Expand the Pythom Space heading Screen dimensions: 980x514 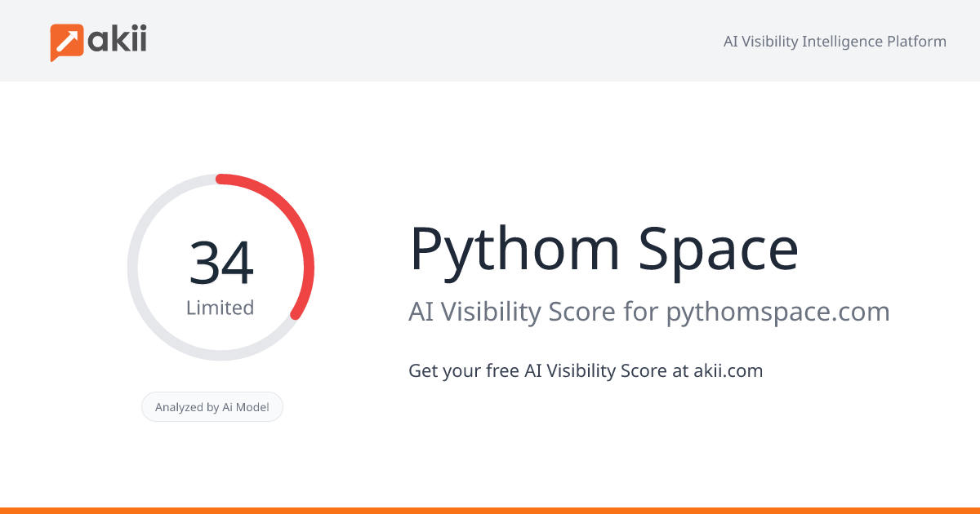604,247
